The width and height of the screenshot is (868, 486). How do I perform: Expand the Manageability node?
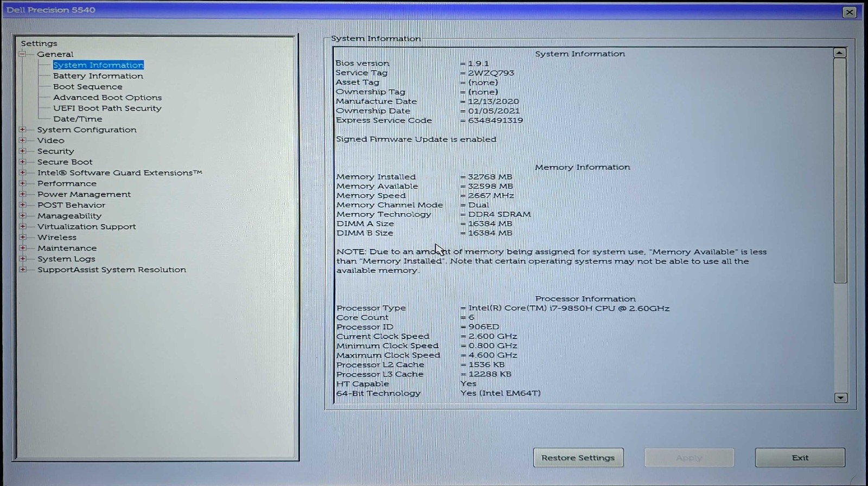tap(23, 216)
